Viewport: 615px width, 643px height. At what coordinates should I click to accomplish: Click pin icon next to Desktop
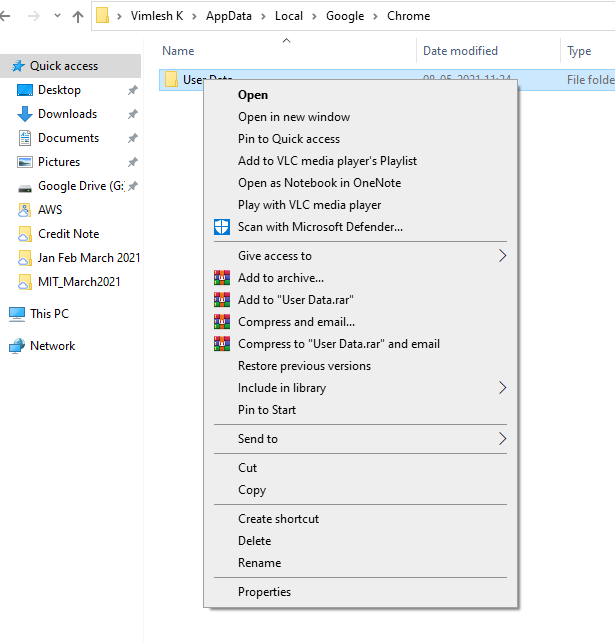click(x=132, y=90)
